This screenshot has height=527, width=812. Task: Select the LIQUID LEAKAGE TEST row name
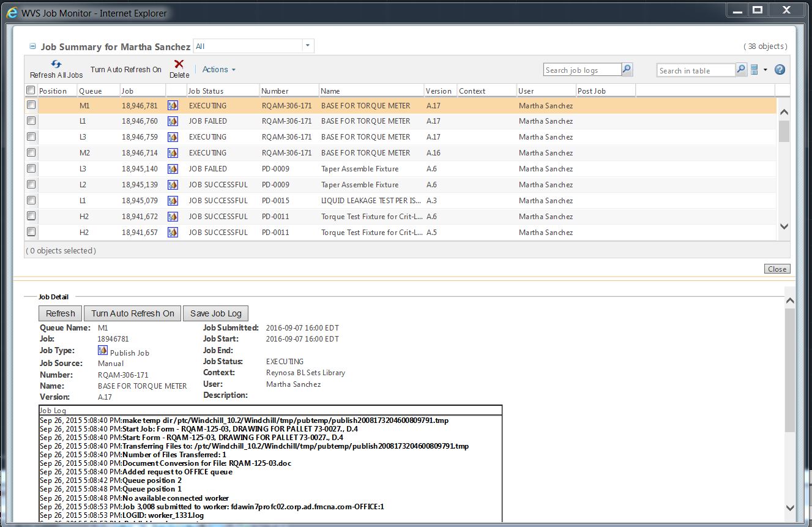point(370,201)
